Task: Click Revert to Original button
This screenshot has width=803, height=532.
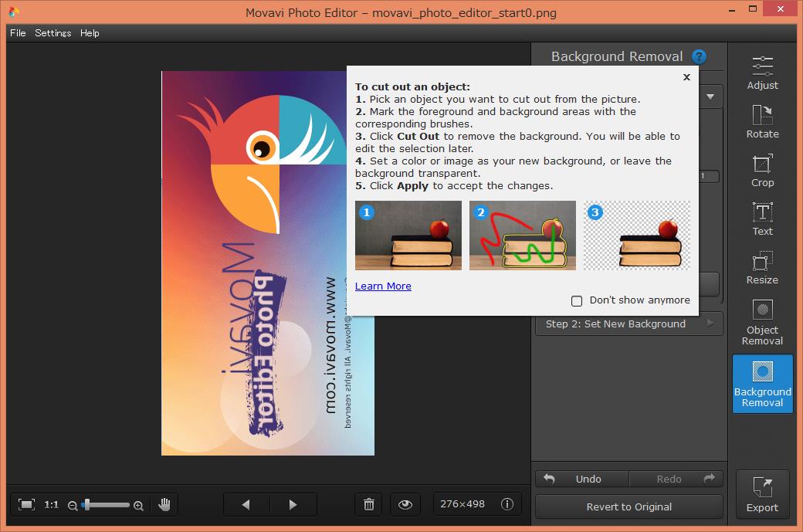Action: point(629,507)
